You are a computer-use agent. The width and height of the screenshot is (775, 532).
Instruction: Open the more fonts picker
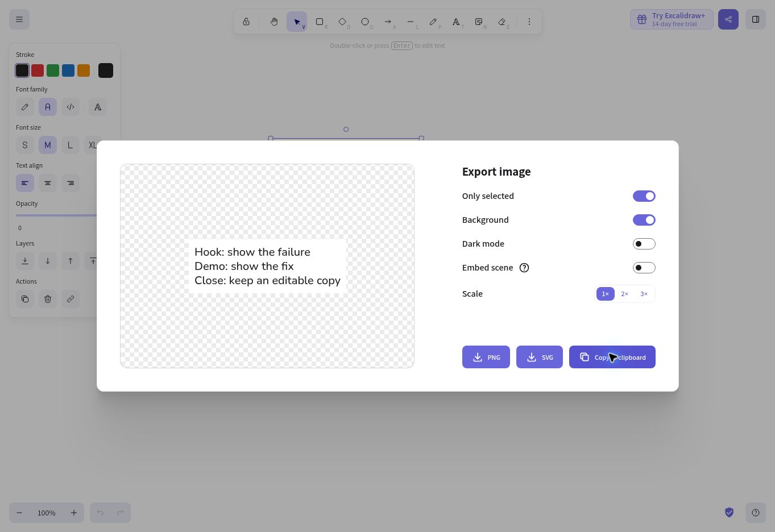click(x=98, y=107)
